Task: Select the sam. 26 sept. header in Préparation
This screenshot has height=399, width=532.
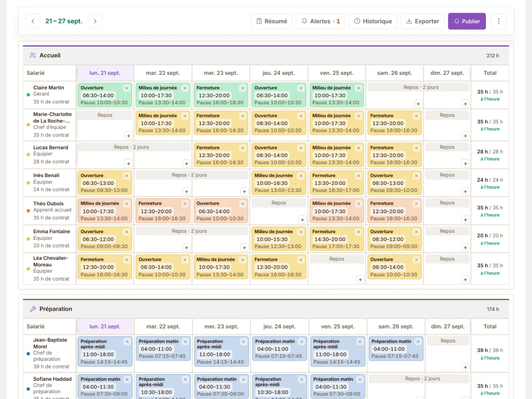Action: click(396, 327)
